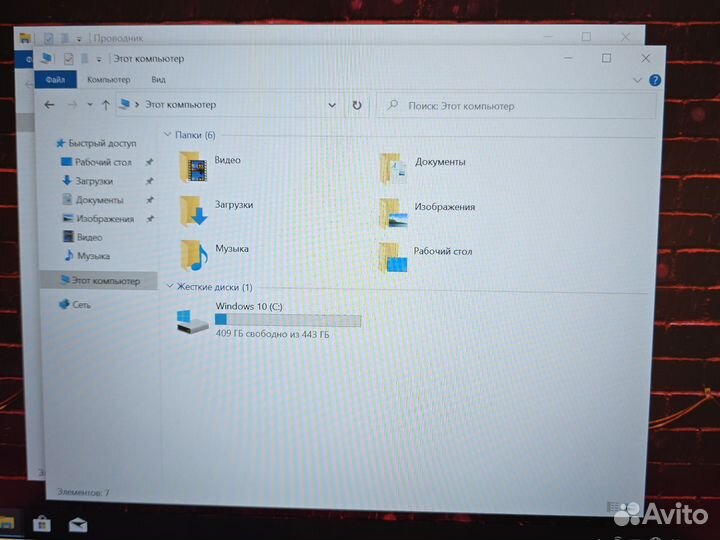Click the Видео folder label
The image size is (720, 540).
tap(227, 160)
